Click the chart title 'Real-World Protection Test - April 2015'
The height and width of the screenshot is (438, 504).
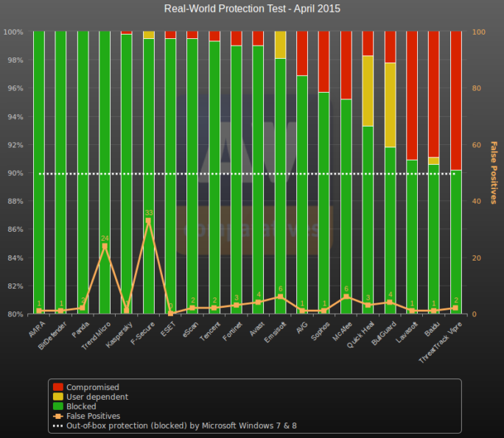(x=252, y=9)
